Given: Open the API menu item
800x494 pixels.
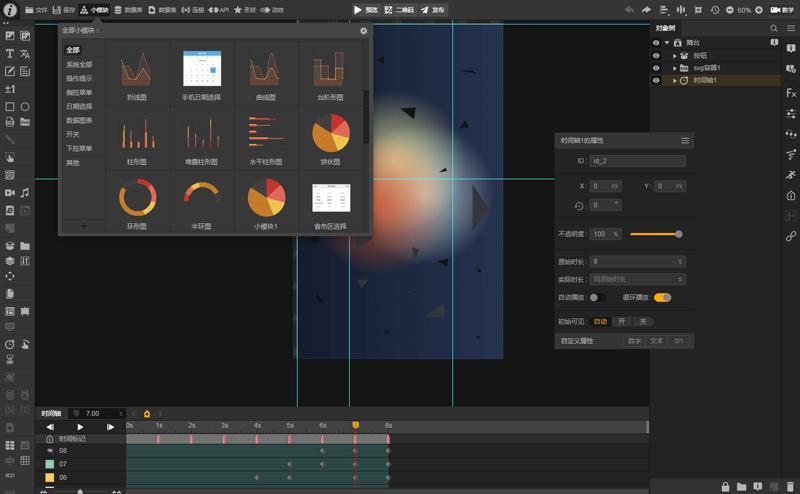Looking at the screenshot, I should 218,10.
